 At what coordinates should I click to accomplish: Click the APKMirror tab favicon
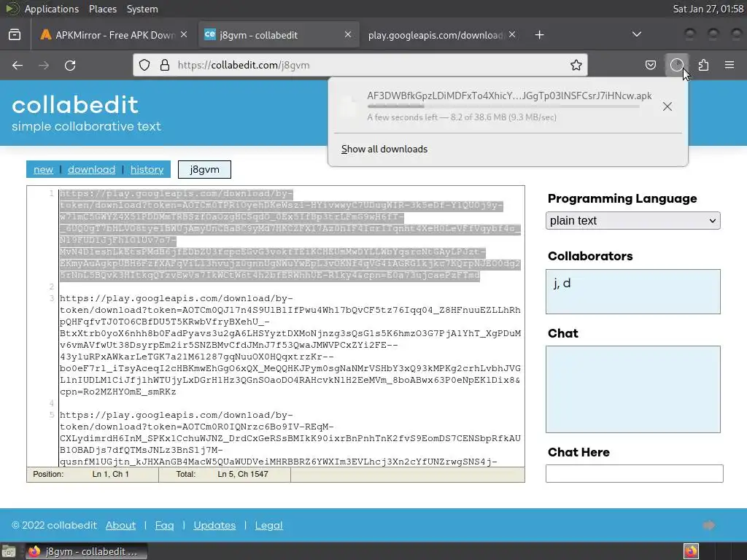(x=46, y=35)
